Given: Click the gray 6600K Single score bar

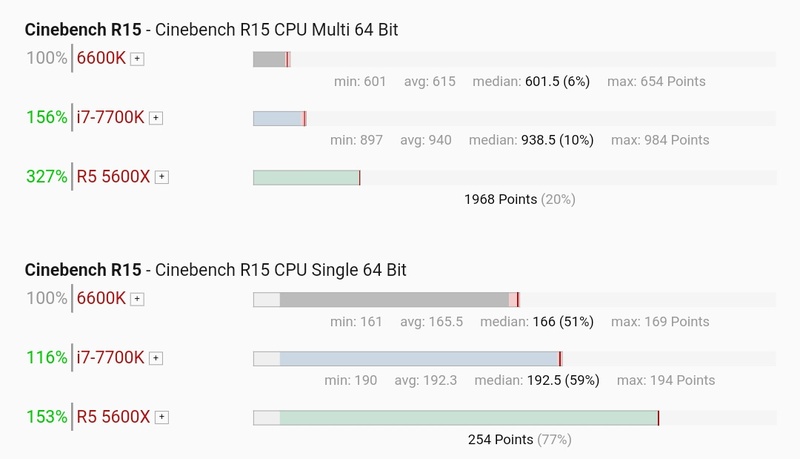Looking at the screenshot, I should (x=394, y=299).
